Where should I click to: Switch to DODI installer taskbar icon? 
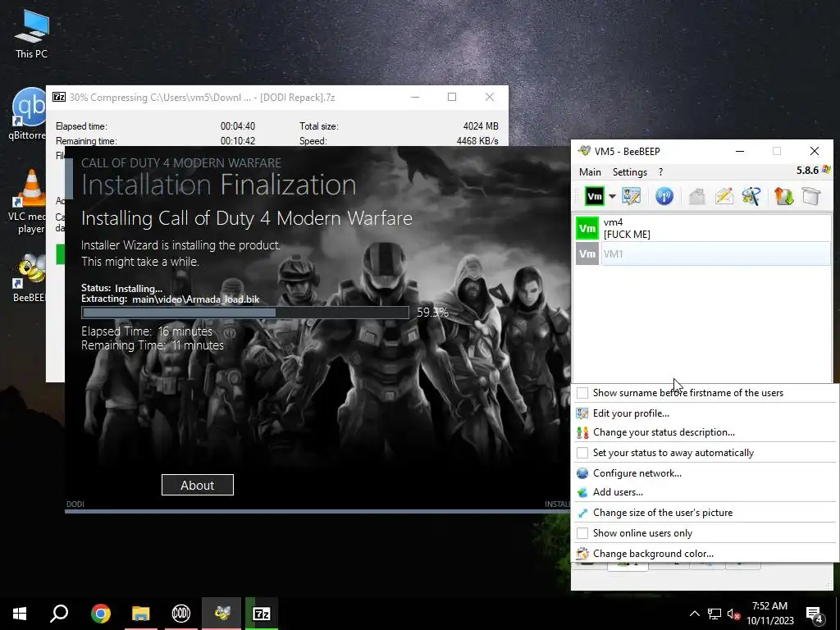(181, 614)
